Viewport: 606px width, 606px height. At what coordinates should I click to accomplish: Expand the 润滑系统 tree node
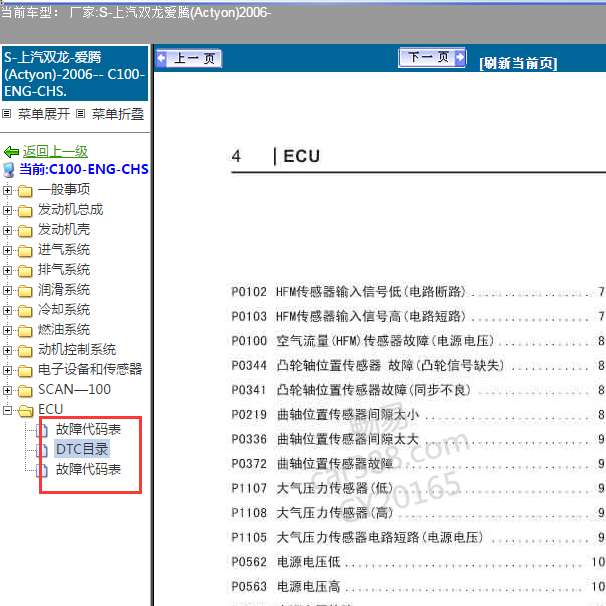[7, 290]
